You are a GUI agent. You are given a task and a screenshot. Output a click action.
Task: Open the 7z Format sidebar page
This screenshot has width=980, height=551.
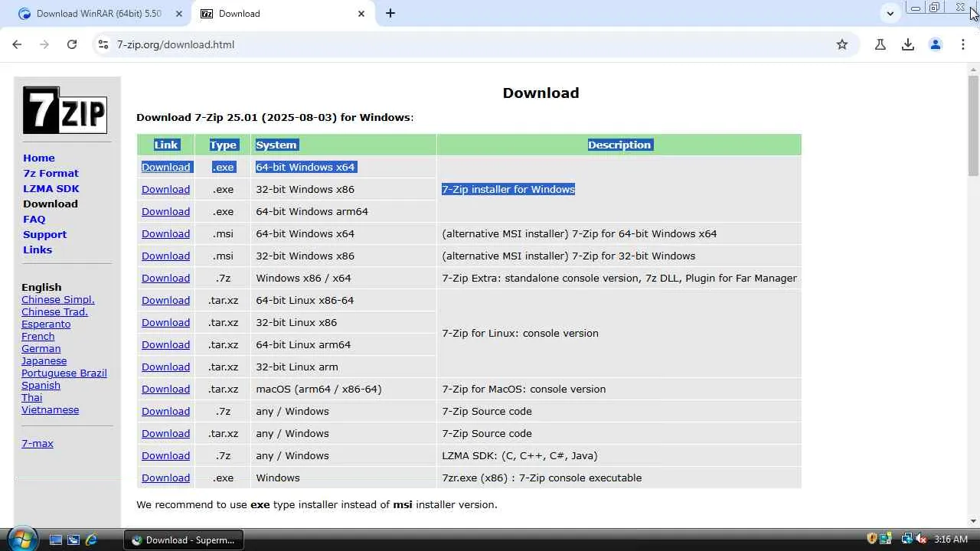(51, 173)
